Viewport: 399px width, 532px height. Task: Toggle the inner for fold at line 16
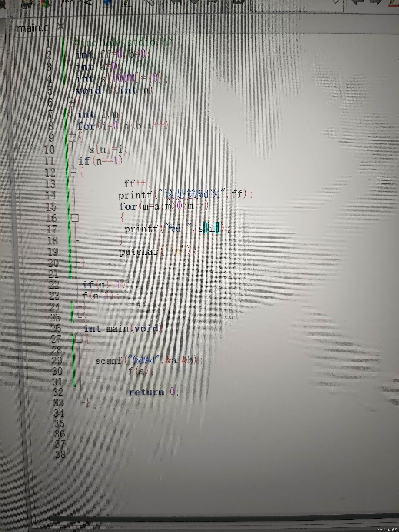coord(75,218)
